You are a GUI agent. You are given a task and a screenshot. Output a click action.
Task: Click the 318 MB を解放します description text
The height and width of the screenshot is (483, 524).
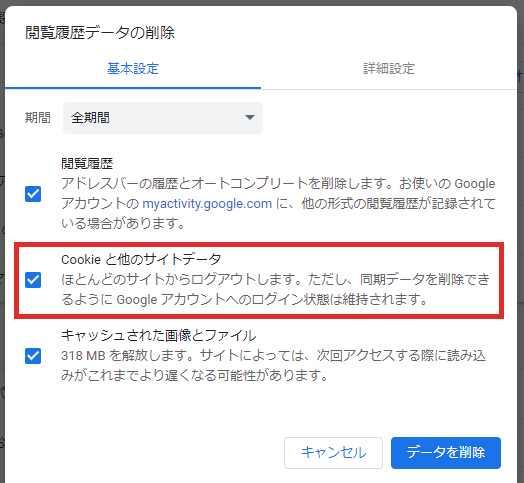click(273, 365)
